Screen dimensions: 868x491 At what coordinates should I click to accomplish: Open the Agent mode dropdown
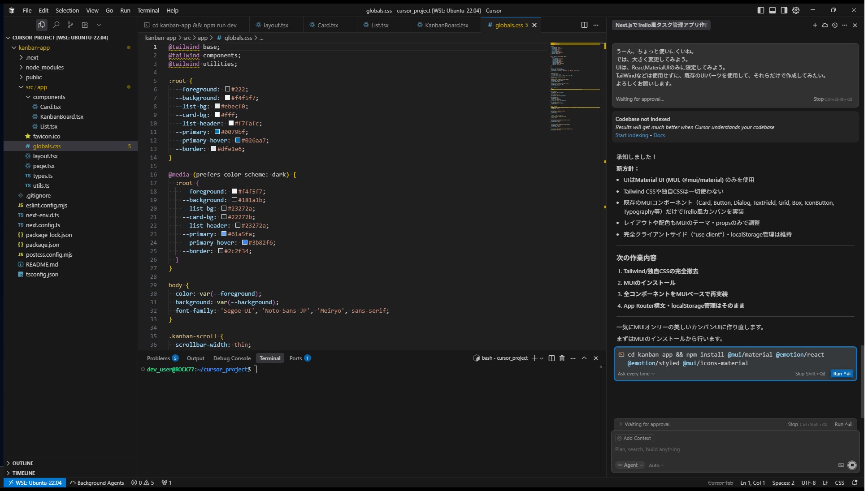point(630,465)
